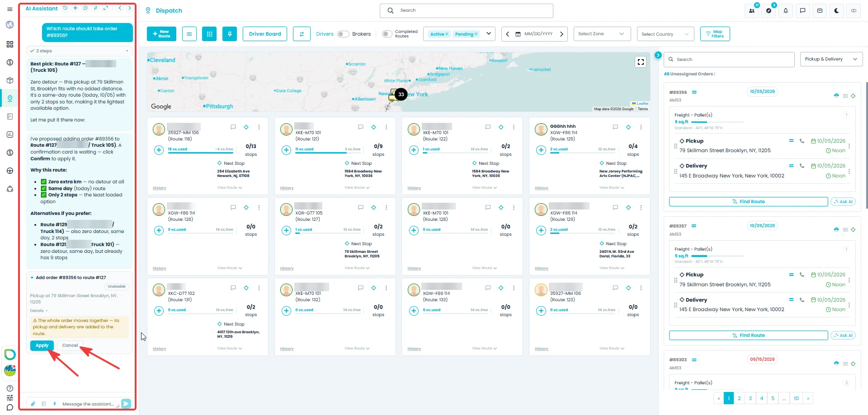Start a new chat with the plus icon in AI Assistant
This screenshot has height=415, width=868.
point(75,8)
